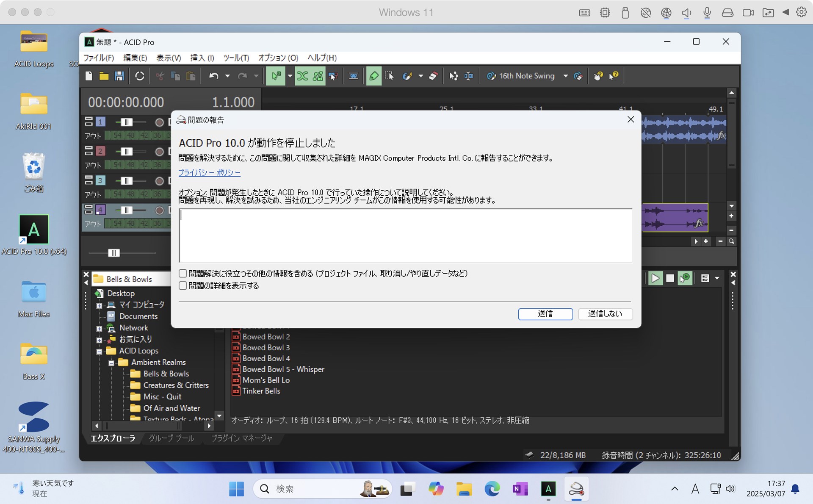Viewport: 813px width, 504px height.
Task: Click the explorer views list icon
Action: pyautogui.click(x=705, y=278)
